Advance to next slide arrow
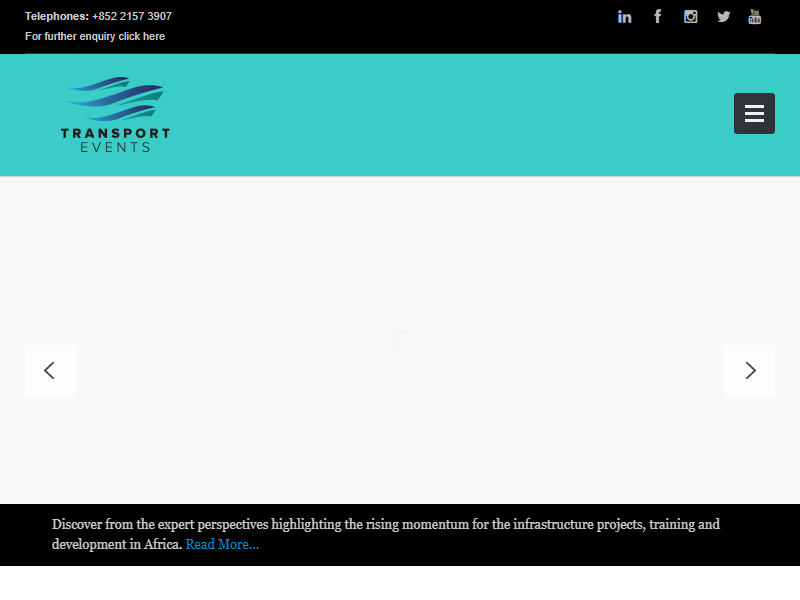 [749, 370]
